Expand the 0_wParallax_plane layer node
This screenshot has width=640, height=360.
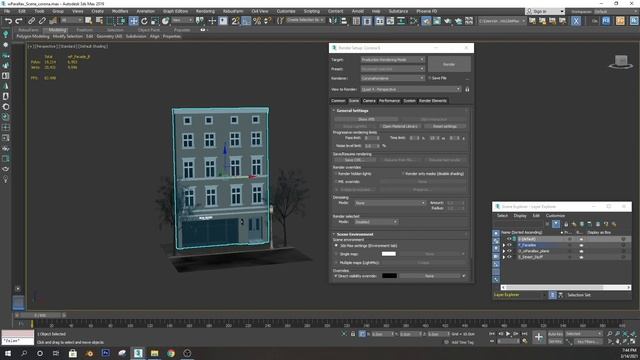tap(504, 251)
